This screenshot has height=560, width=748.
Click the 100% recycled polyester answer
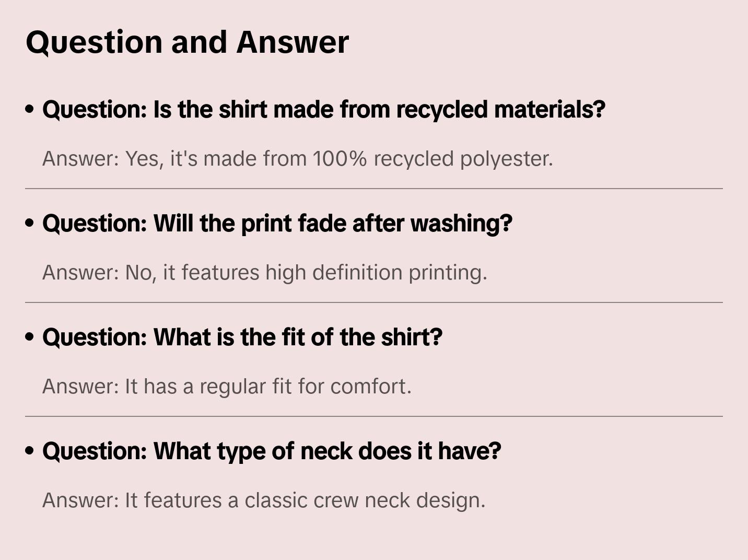coord(297,159)
